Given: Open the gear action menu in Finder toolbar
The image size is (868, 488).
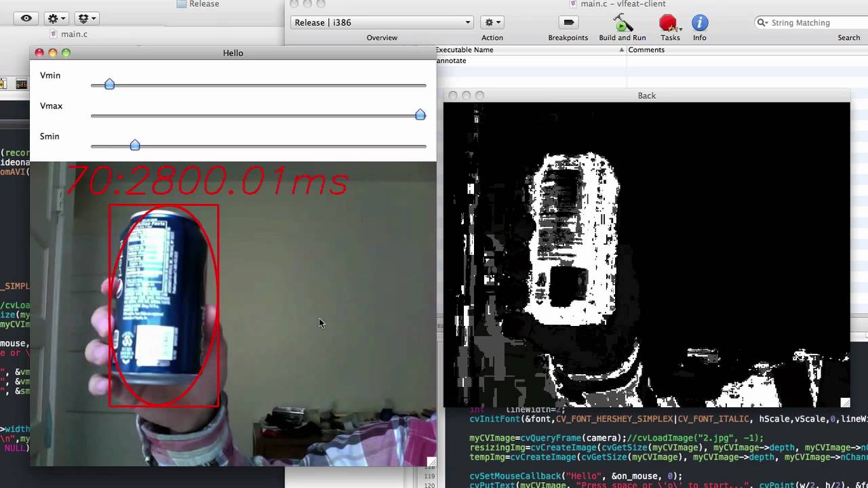Looking at the screenshot, I should (56, 18).
